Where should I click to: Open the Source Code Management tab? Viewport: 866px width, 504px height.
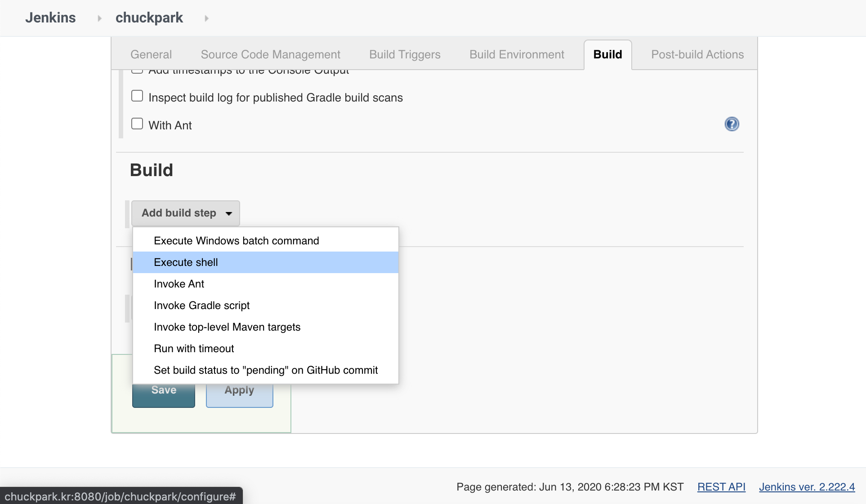(x=270, y=54)
